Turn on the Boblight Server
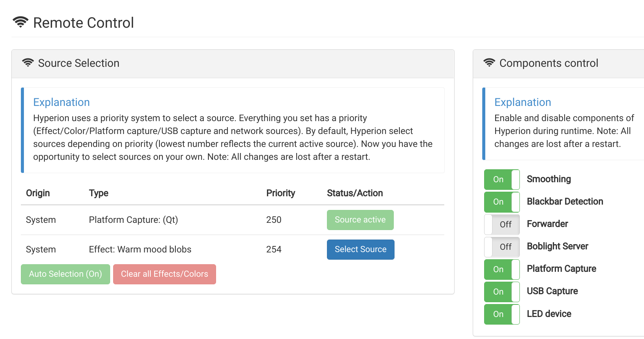The image size is (644, 339). point(502,246)
